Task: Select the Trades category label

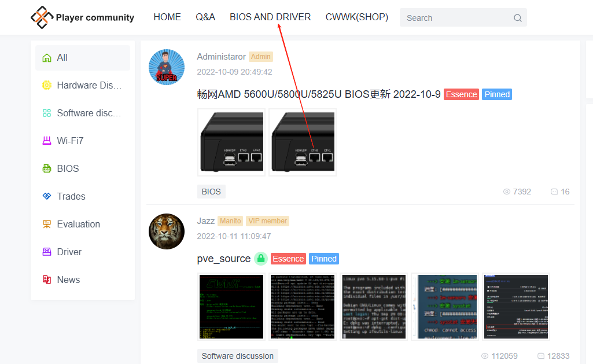Action: tap(71, 196)
